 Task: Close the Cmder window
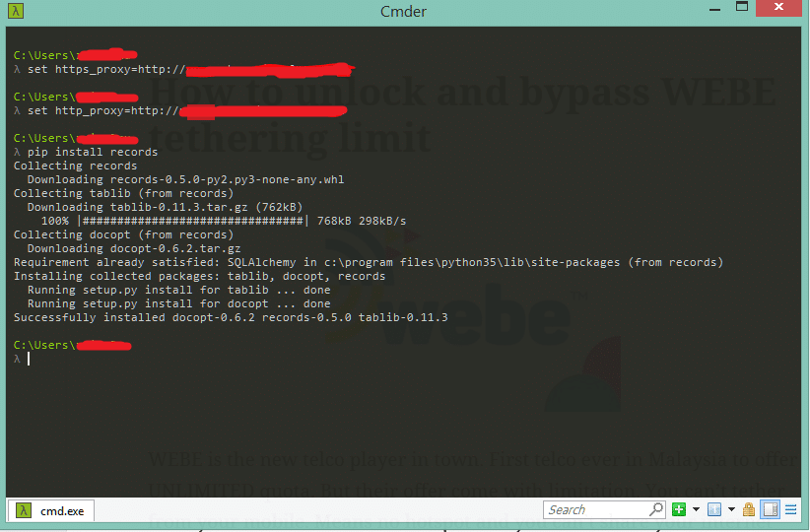(x=779, y=7)
